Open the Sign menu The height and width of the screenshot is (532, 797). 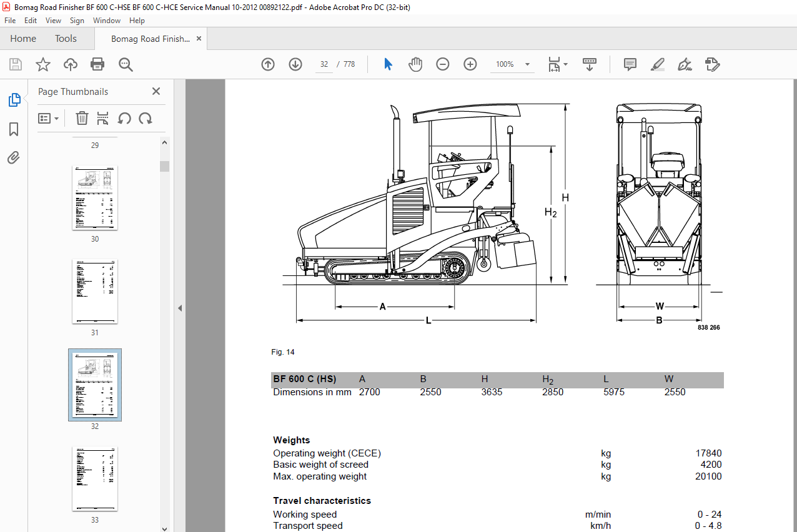click(77, 21)
